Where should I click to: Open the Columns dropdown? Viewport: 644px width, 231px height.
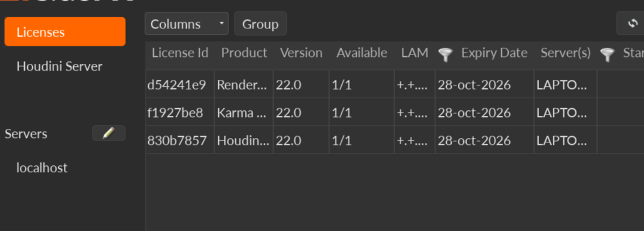click(187, 24)
